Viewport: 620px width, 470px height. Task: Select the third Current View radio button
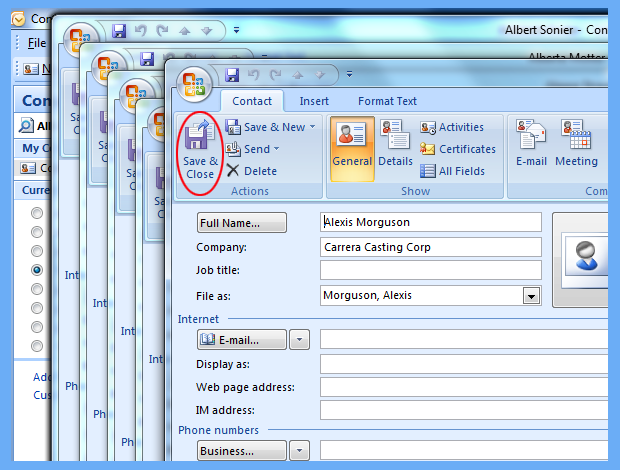(37, 251)
